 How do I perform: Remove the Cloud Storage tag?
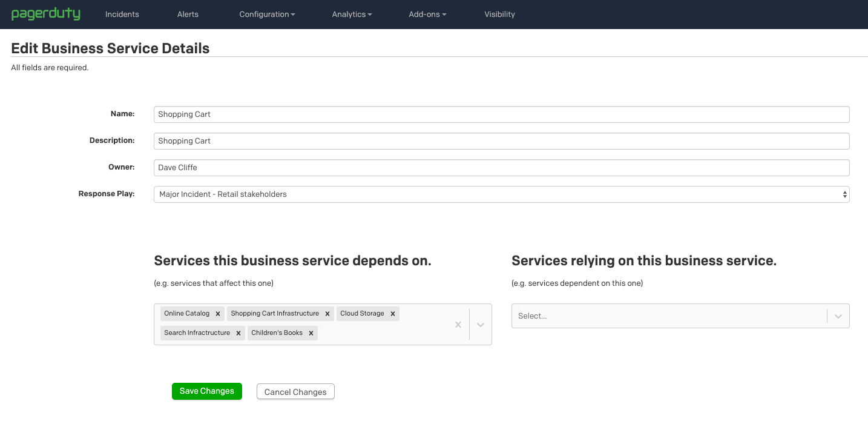pos(393,314)
